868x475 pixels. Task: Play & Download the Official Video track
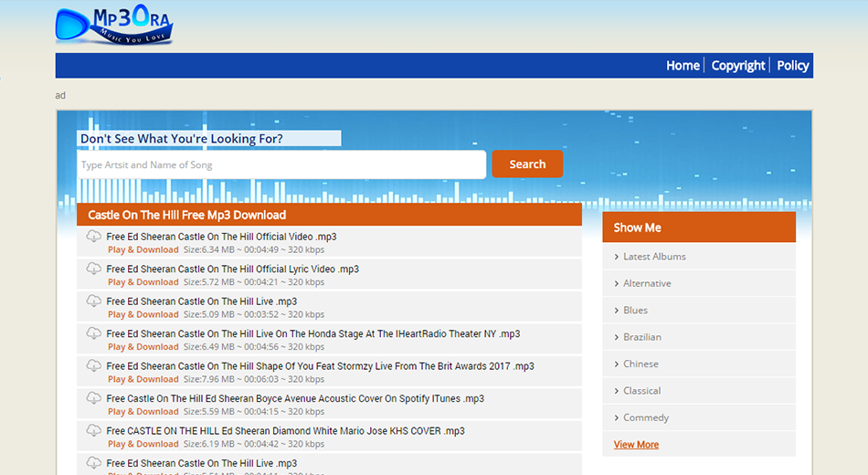pyautogui.click(x=143, y=249)
